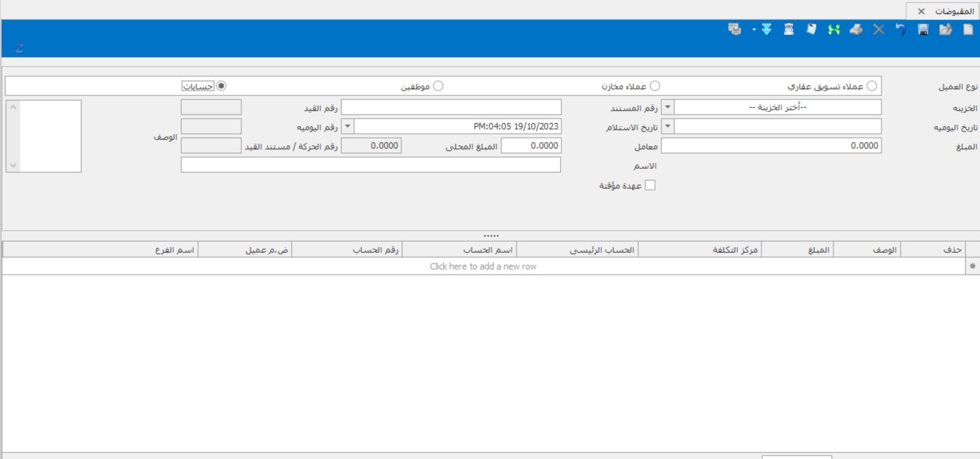Screen dimensions: 980x459
Task: Click the open folder icon in toolbar
Action: [945, 30]
